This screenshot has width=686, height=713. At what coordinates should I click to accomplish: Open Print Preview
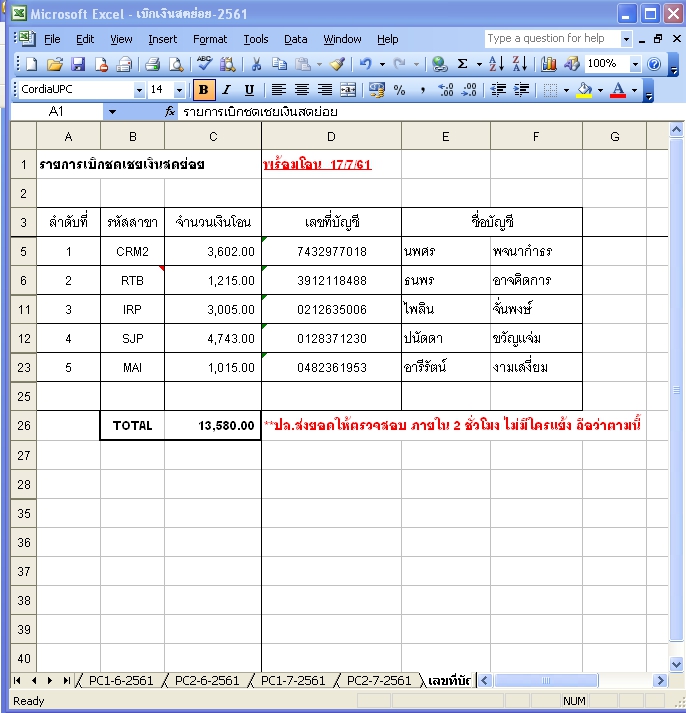pos(176,64)
